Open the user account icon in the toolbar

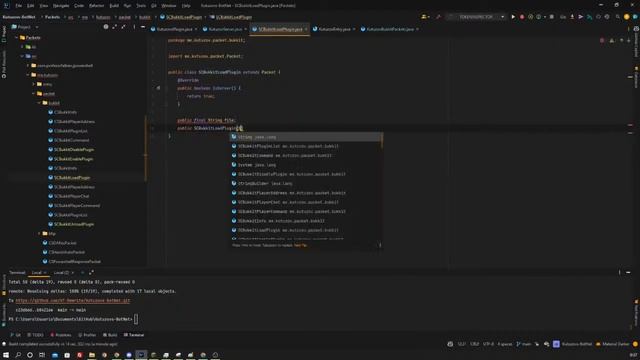[x=424, y=17]
